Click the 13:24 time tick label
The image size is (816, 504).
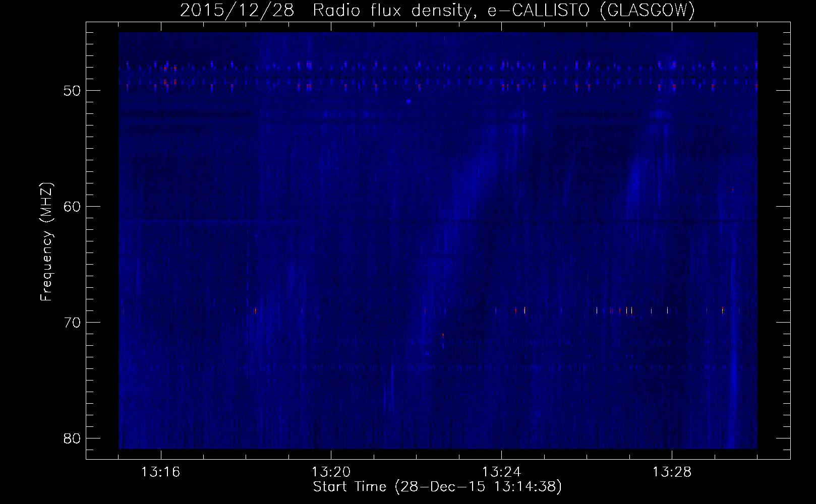click(502, 472)
